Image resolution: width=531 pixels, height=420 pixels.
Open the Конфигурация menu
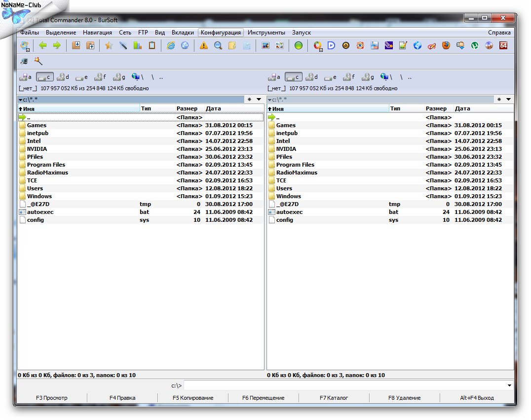tap(221, 33)
